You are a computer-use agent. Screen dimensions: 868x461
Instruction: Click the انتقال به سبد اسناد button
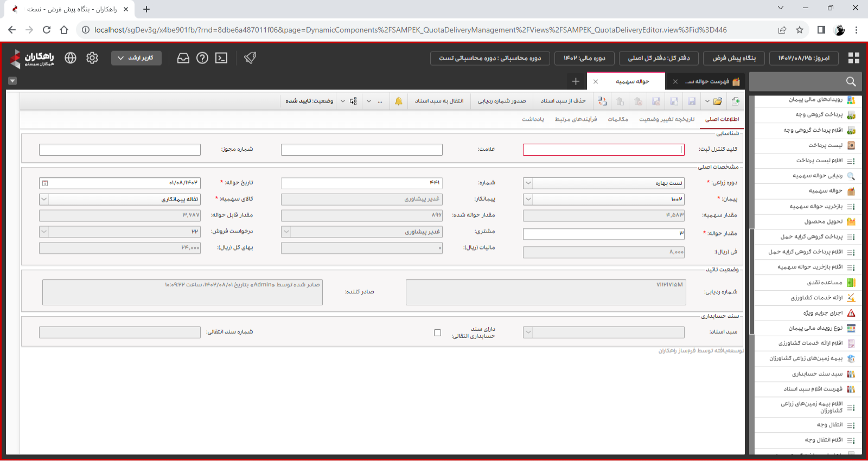(439, 101)
